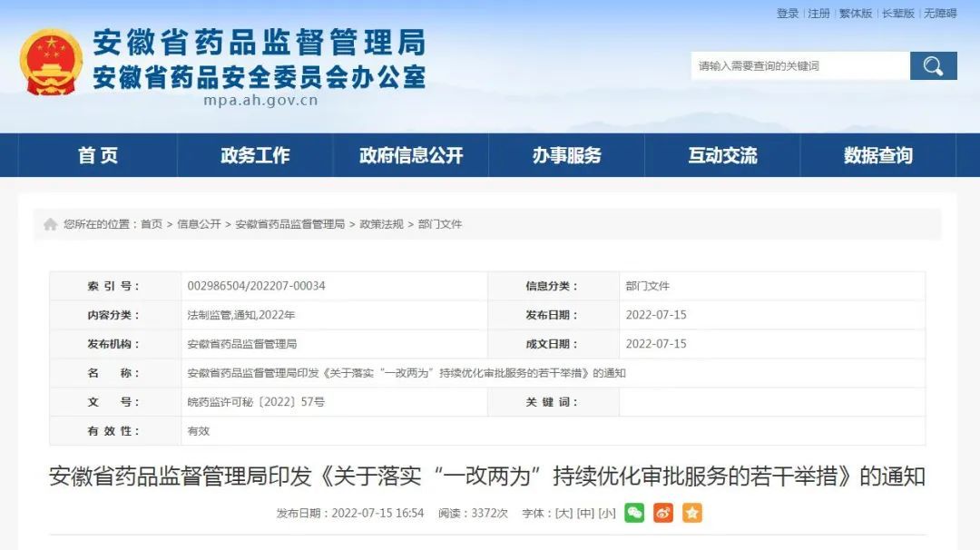Open the 办事服务 navigation menu
Image resolution: width=980 pixels, height=550 pixels.
(566, 155)
